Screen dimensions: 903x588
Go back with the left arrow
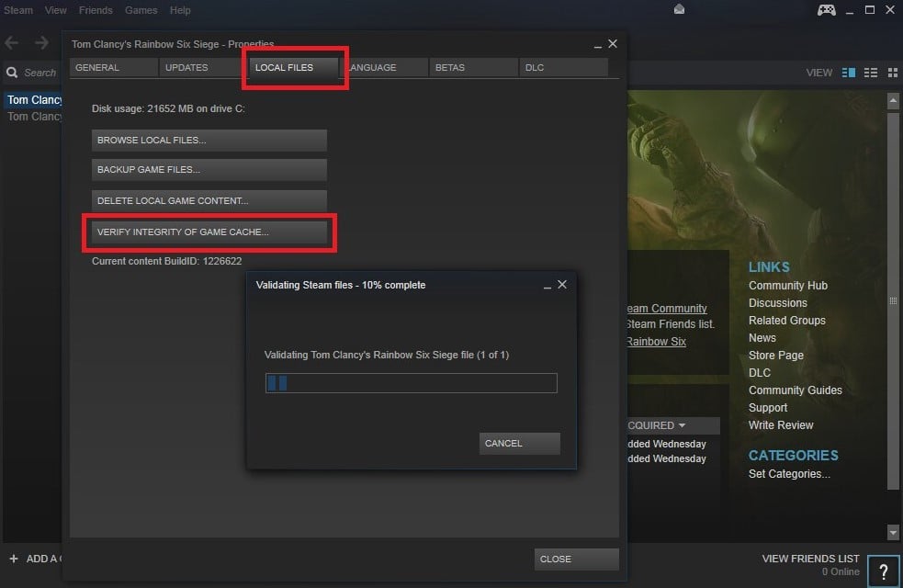[12, 42]
